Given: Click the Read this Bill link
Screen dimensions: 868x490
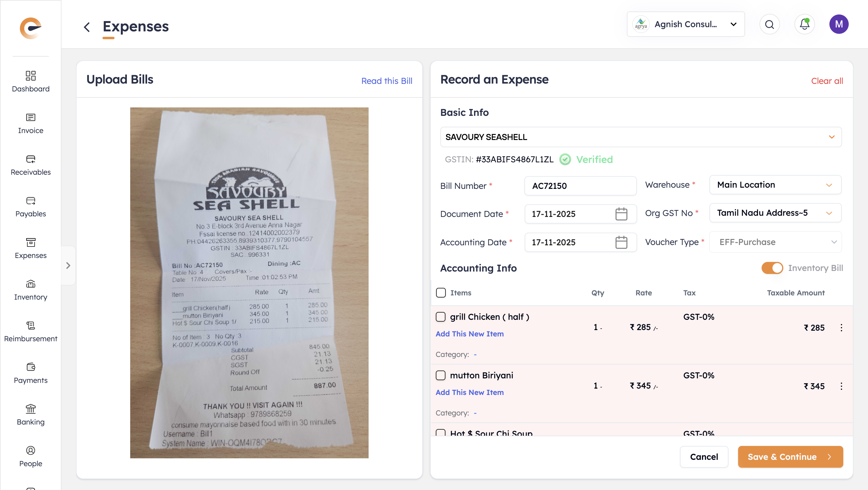Looking at the screenshot, I should [386, 81].
